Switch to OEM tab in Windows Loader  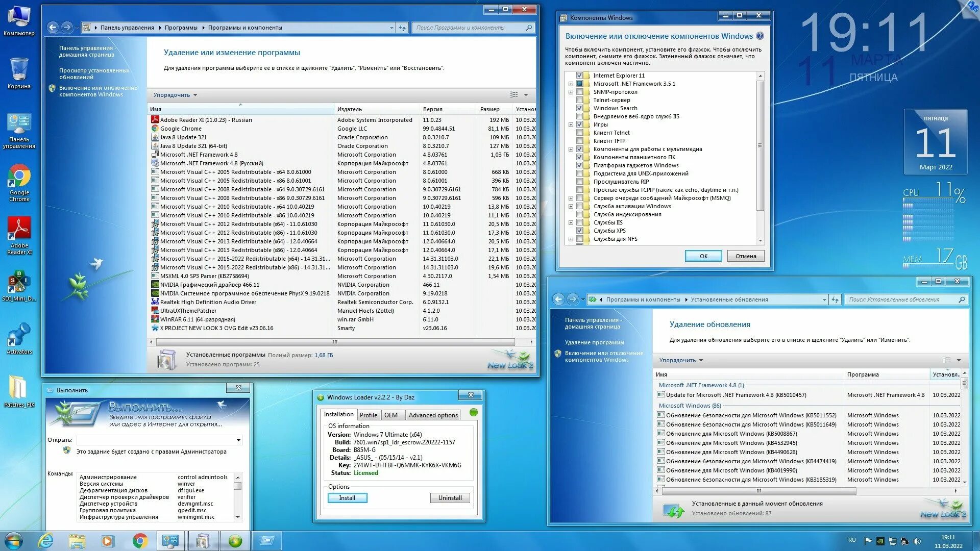coord(391,415)
